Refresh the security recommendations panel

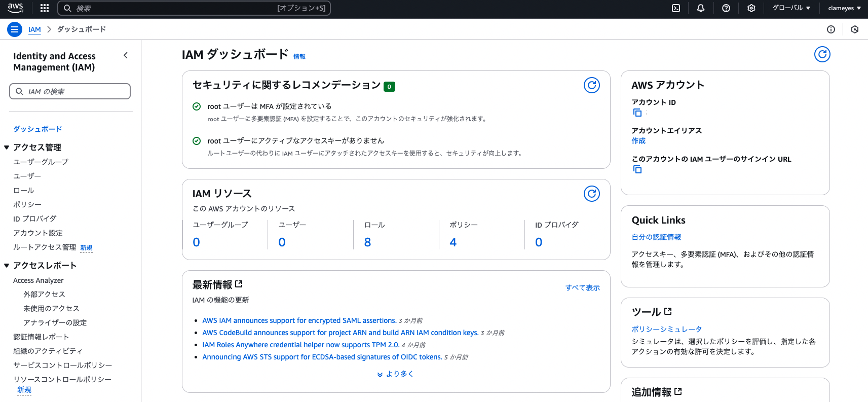pos(592,85)
